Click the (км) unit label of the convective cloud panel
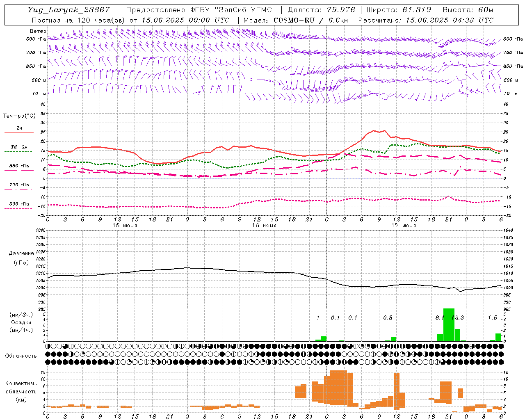This screenshot has width=525, height=420. pos(21,399)
